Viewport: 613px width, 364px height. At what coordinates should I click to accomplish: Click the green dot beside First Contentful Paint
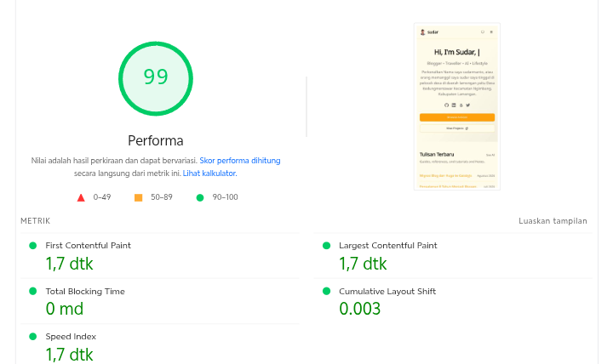33,246
